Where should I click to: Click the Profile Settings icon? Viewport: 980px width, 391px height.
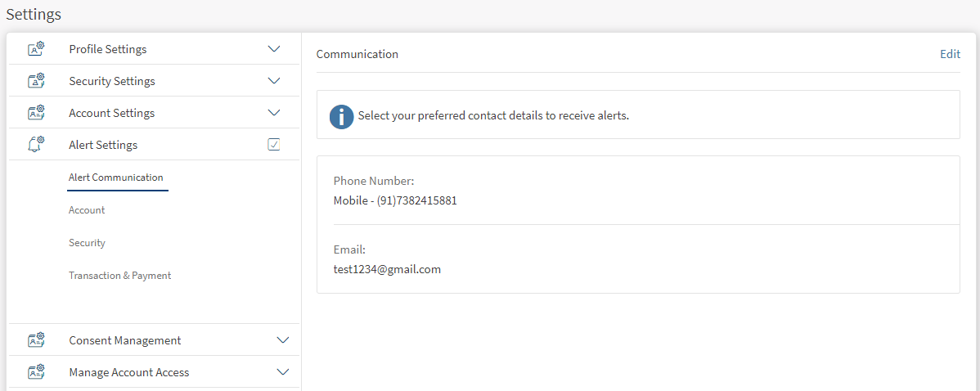(36, 49)
